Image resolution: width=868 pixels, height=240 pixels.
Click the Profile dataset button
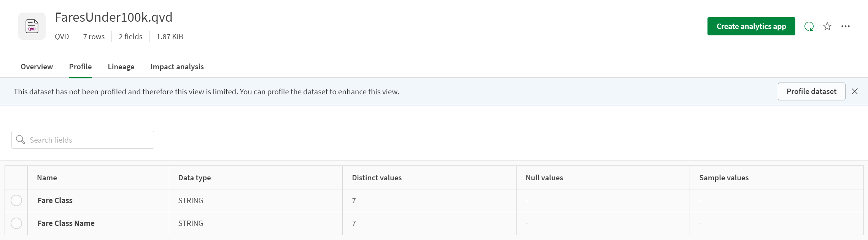tap(811, 91)
